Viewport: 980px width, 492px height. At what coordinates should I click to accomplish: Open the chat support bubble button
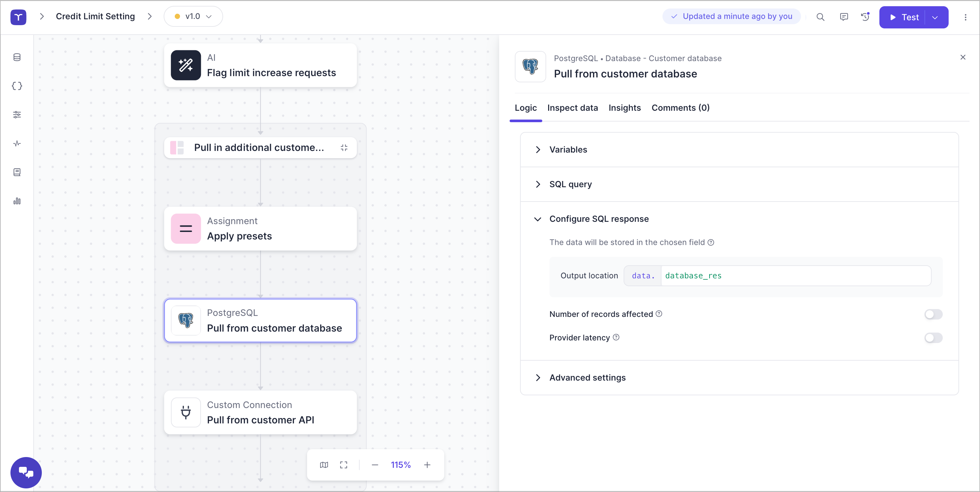pos(26,472)
